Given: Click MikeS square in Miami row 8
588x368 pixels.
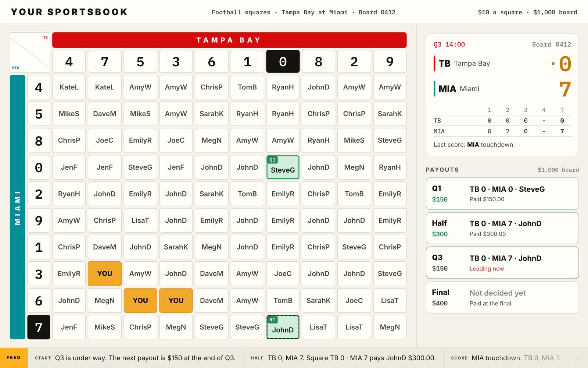Looking at the screenshot, I should pyautogui.click(x=354, y=140).
